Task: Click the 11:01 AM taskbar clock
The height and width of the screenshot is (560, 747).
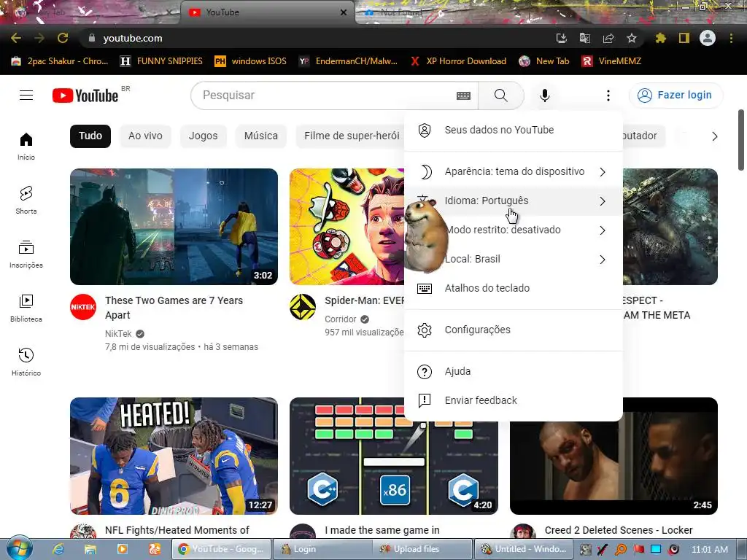Action: [x=709, y=549]
